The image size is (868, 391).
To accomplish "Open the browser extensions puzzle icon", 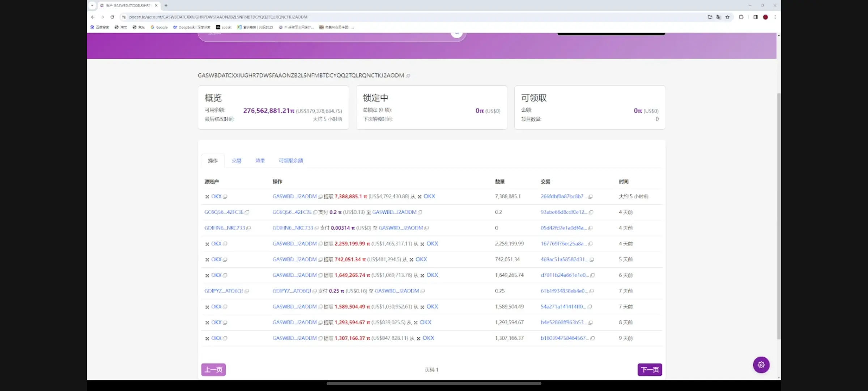I will [x=741, y=17].
